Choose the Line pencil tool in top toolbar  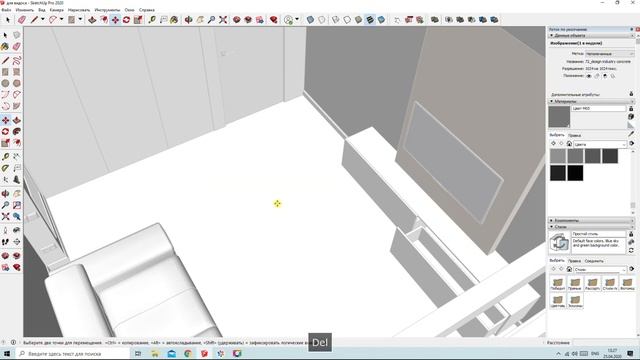[x=34, y=20]
